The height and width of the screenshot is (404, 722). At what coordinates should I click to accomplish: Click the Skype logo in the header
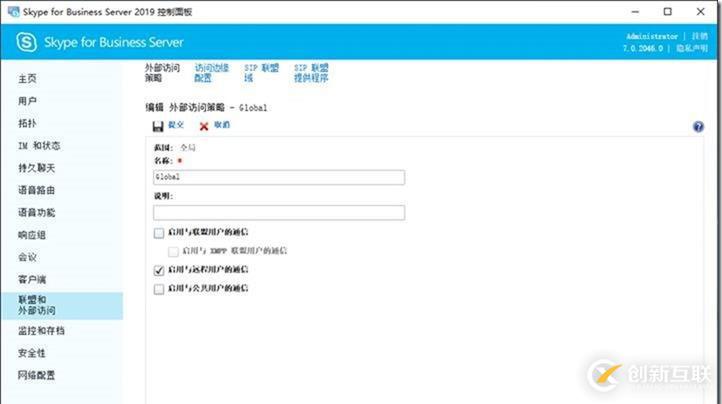pyautogui.click(x=26, y=42)
